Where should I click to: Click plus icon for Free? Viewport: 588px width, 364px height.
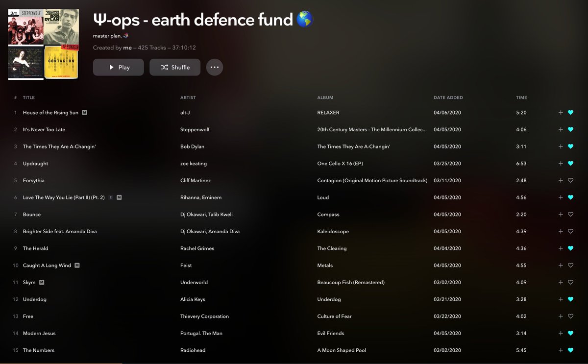click(x=561, y=316)
